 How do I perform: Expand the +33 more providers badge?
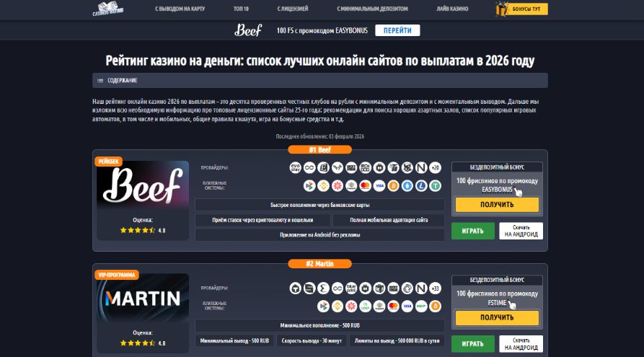tap(435, 288)
